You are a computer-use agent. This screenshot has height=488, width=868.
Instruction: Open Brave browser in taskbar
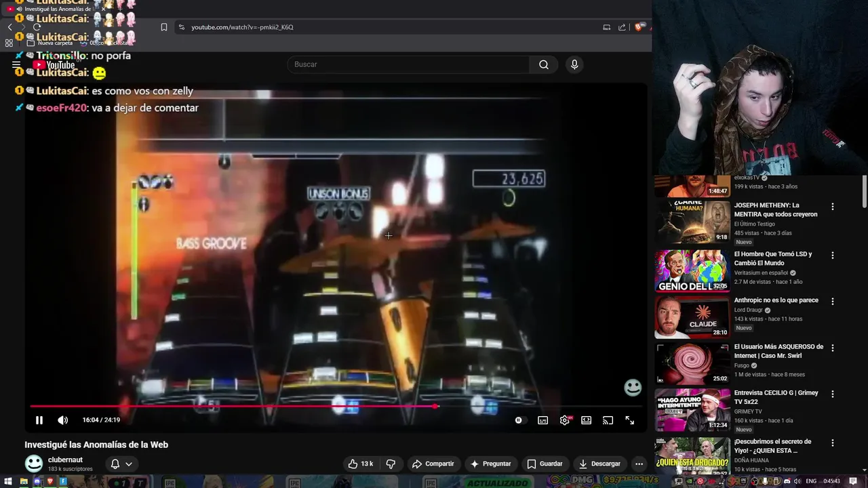[x=50, y=482]
